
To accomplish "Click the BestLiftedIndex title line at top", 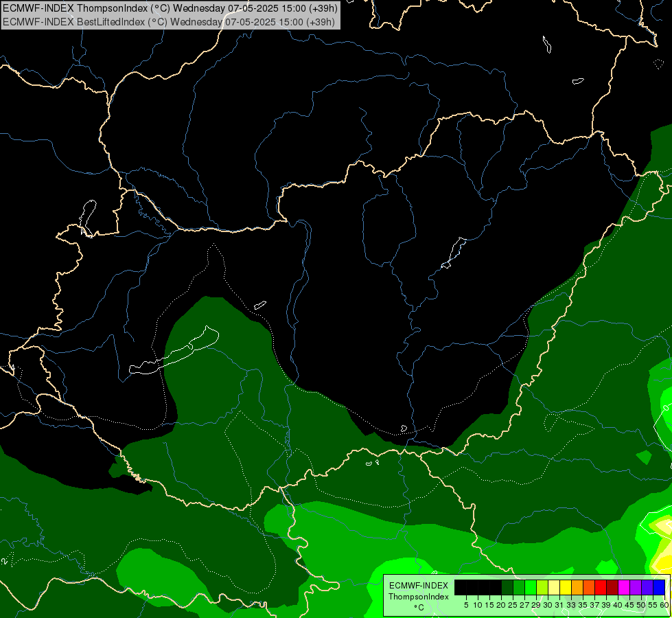I will point(169,22).
